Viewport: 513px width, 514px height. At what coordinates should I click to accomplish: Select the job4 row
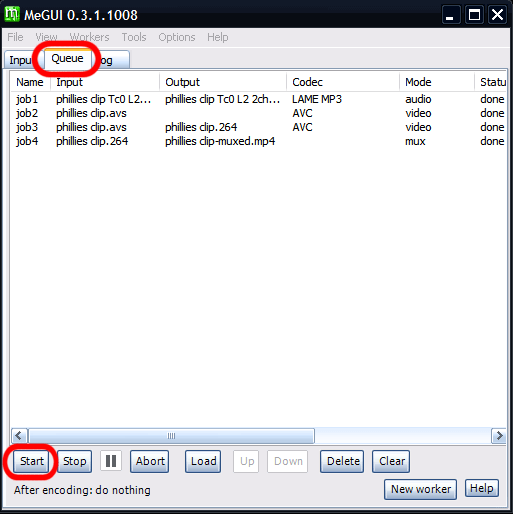tap(259, 141)
